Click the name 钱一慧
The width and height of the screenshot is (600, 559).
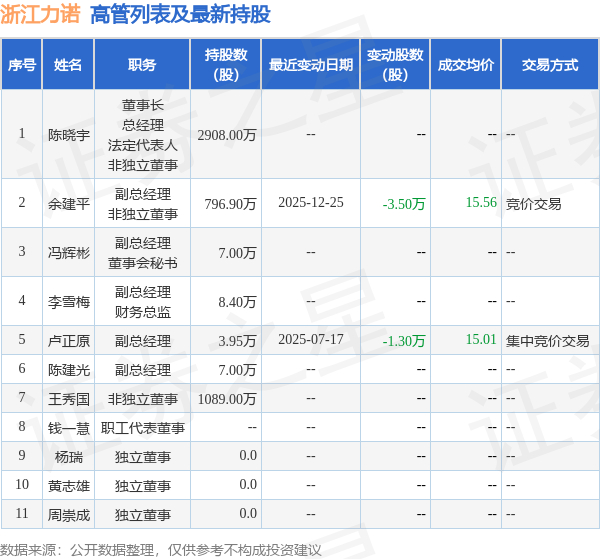coord(69,428)
